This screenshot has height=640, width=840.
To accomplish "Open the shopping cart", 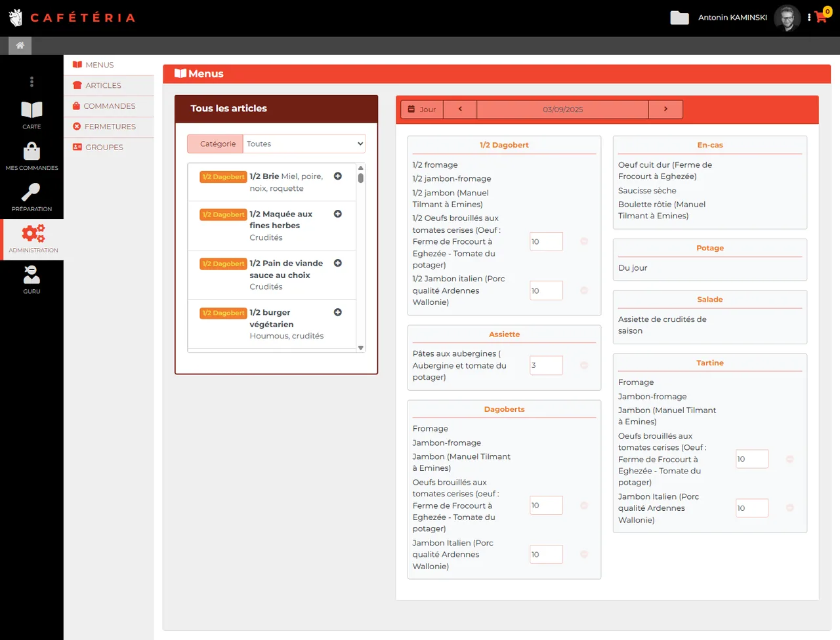I will click(821, 17).
